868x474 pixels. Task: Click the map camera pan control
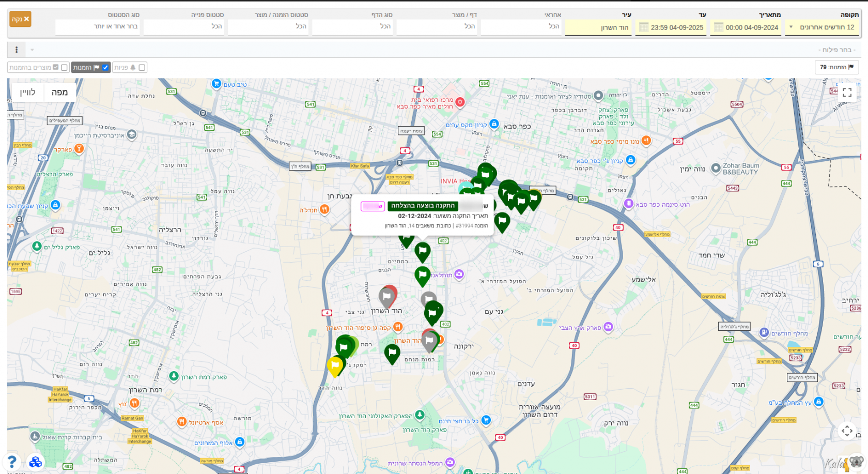(x=847, y=431)
